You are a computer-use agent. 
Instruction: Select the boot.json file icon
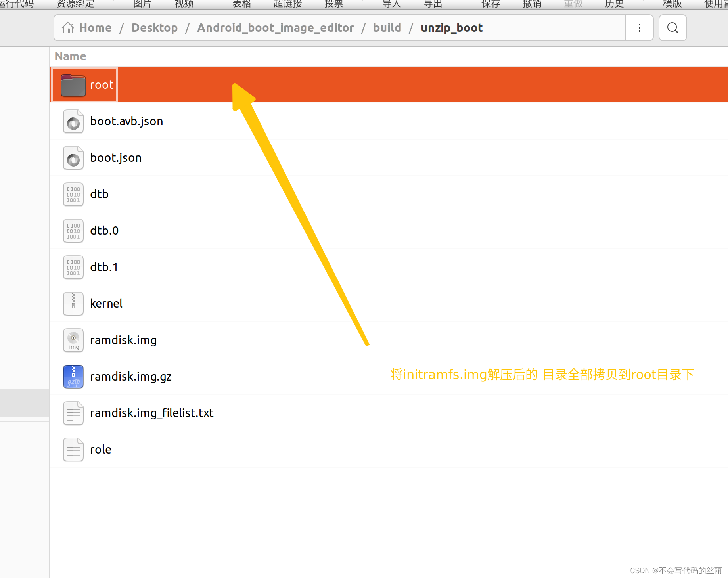pos(73,158)
